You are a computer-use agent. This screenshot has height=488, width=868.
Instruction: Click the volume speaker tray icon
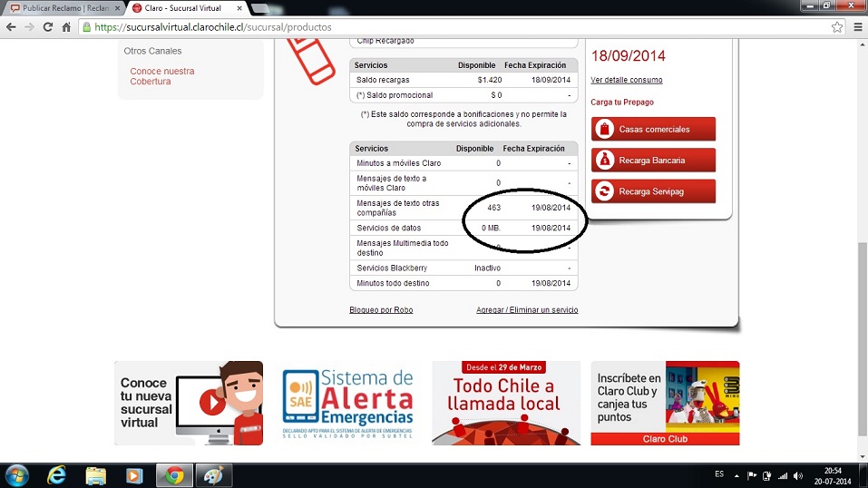click(797, 476)
